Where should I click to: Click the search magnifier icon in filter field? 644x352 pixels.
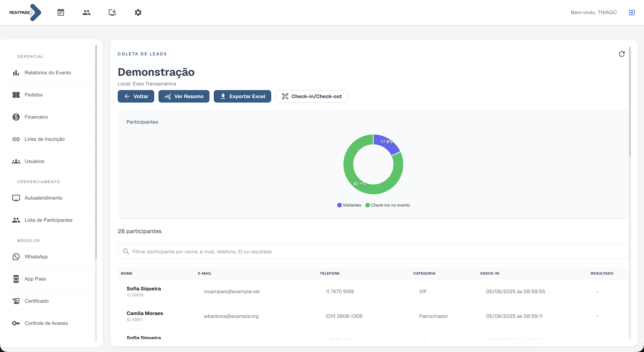(x=126, y=251)
